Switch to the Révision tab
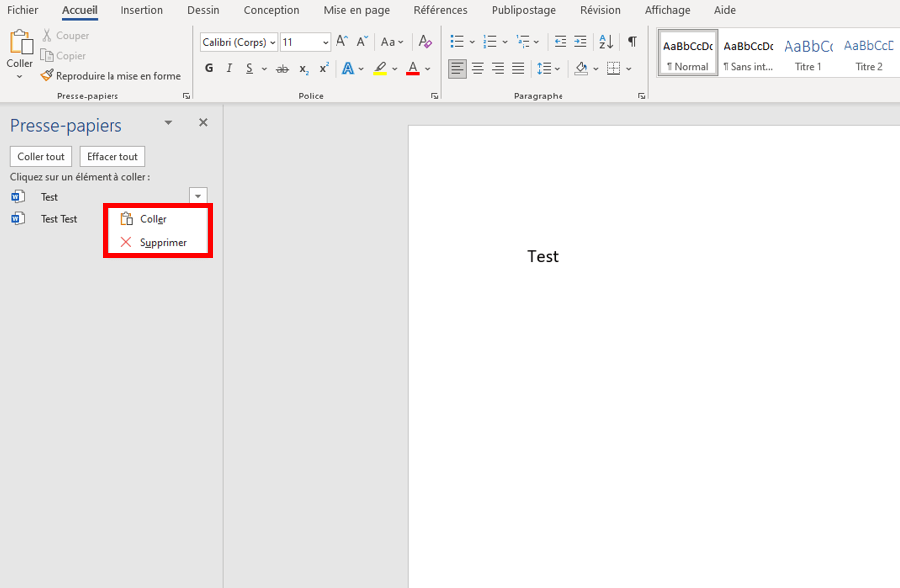Viewport: 900px width, 588px height. 600,10
